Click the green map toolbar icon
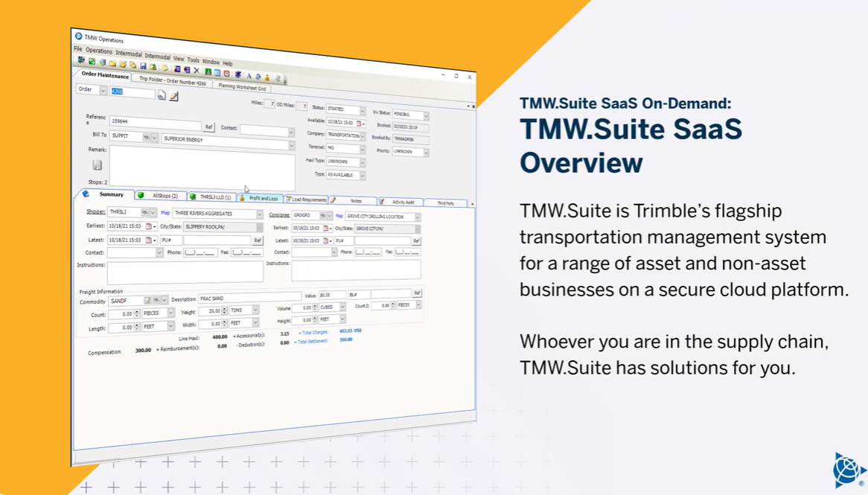868x495 pixels. (208, 71)
